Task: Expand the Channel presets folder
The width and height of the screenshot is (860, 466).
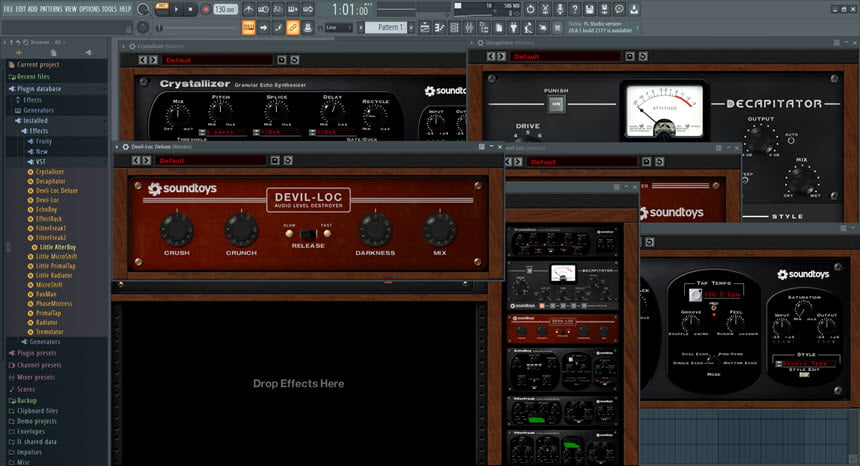Action: (x=38, y=365)
